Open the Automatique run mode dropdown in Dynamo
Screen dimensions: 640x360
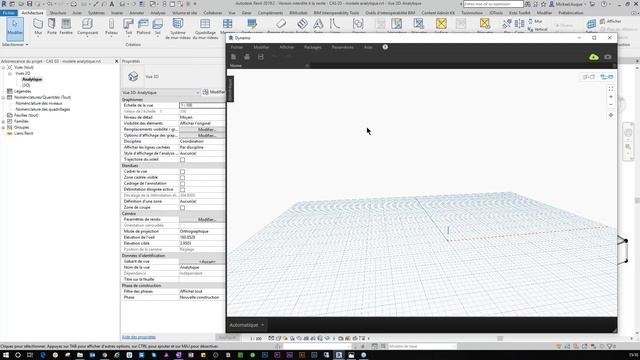(x=247, y=325)
